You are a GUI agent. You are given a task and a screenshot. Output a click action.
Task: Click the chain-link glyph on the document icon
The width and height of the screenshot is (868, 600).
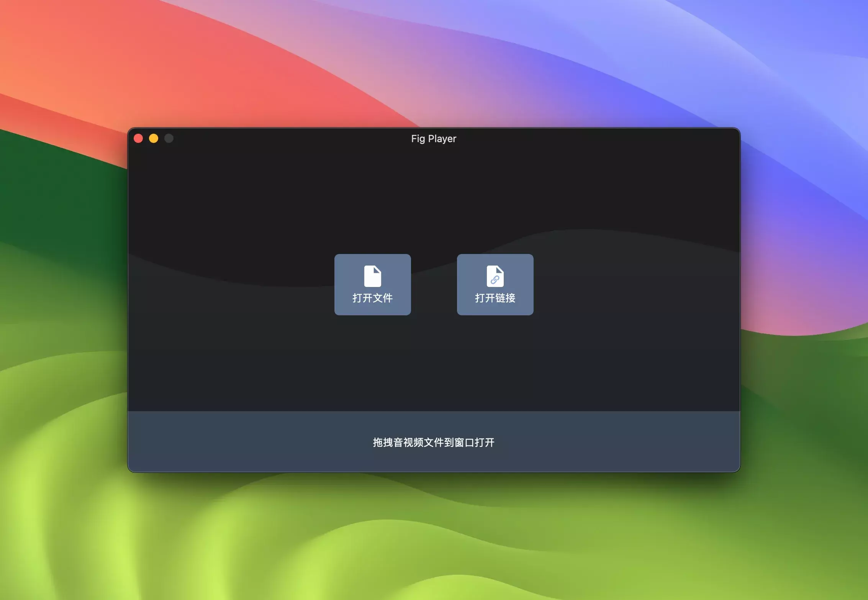(x=495, y=280)
